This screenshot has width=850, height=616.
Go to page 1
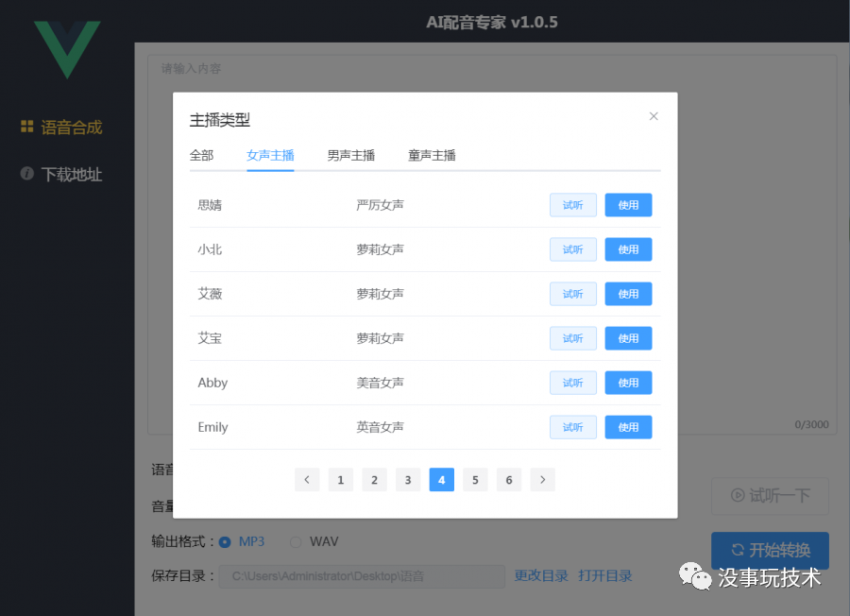pyautogui.click(x=340, y=479)
